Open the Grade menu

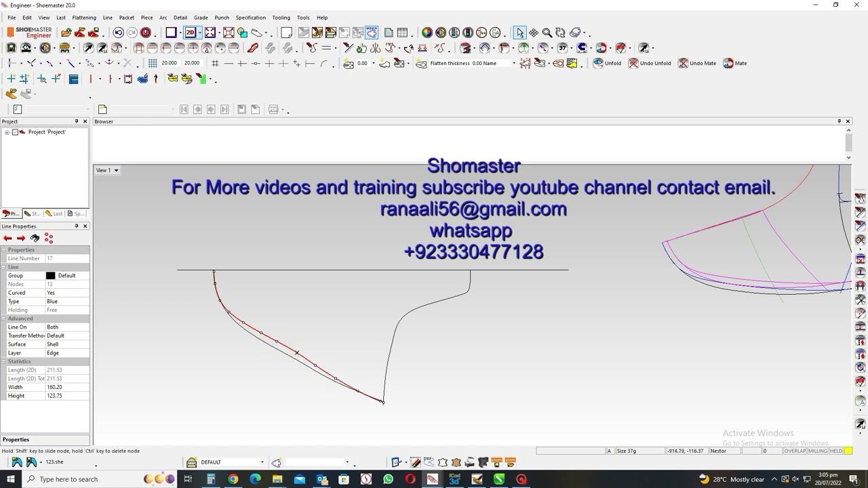(x=201, y=18)
